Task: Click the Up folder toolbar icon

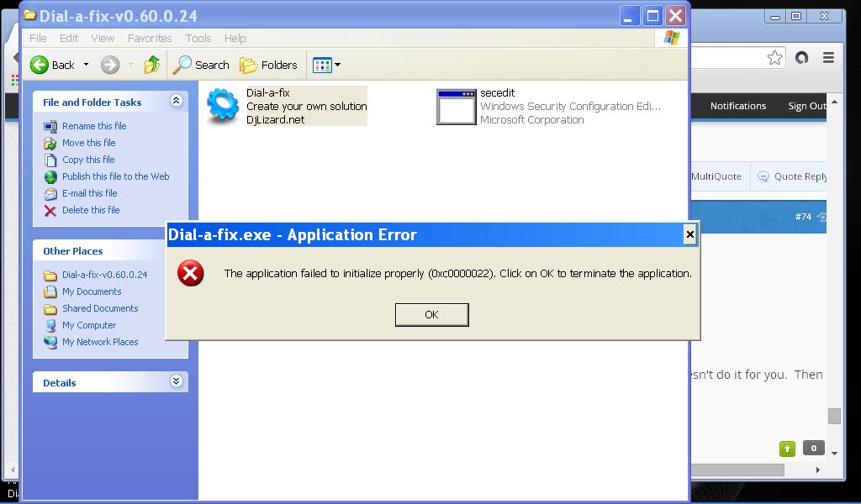Action: [151, 65]
